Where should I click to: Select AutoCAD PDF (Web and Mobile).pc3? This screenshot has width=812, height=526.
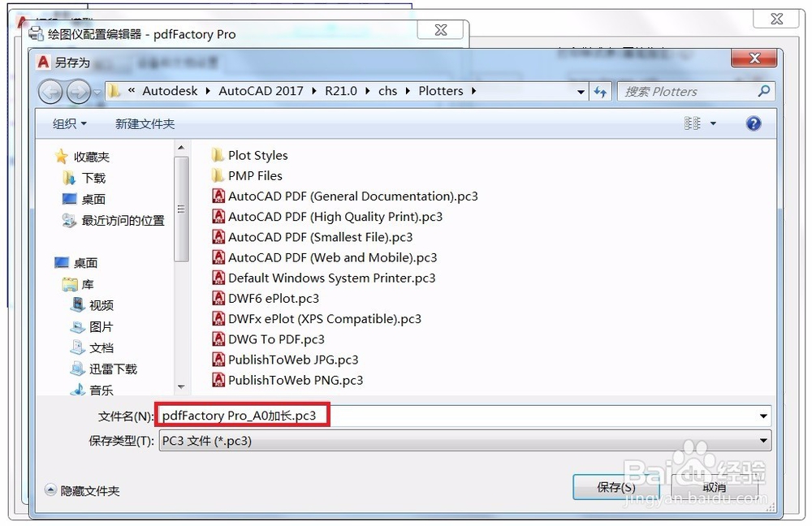pyautogui.click(x=324, y=257)
